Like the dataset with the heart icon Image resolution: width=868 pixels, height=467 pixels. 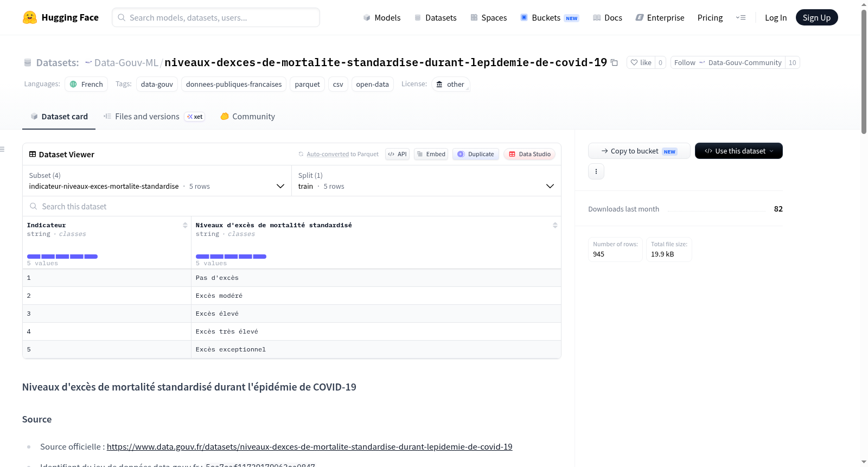pos(641,62)
